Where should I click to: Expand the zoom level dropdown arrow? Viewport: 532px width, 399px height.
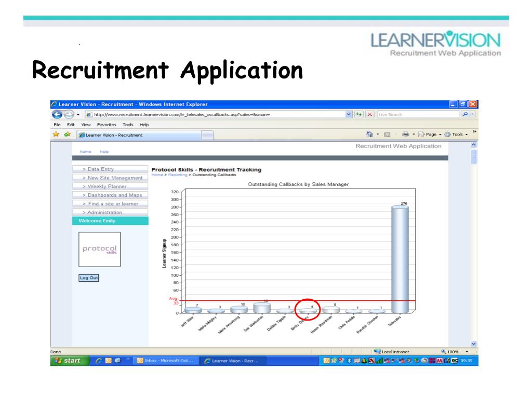[x=467, y=352]
